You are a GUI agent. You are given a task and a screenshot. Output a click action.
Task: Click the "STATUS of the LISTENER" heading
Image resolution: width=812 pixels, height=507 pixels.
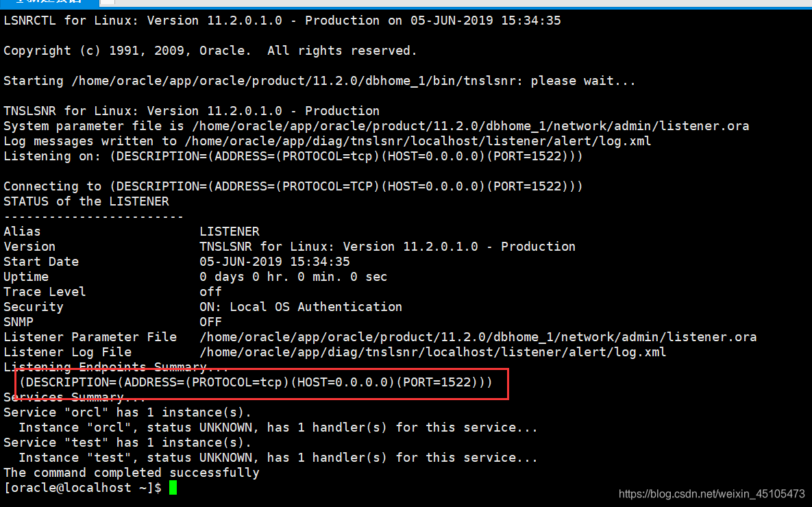point(86,201)
